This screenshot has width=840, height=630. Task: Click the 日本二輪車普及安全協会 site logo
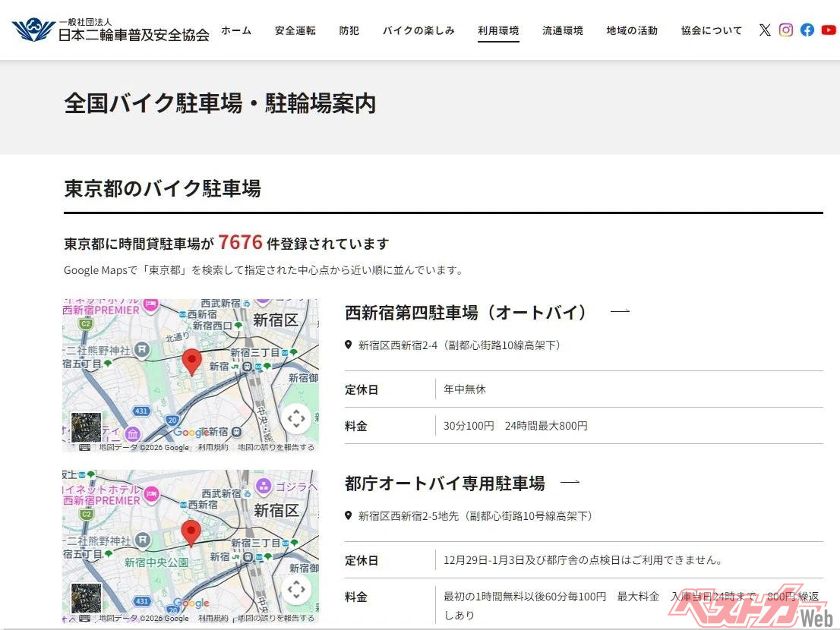click(x=111, y=30)
